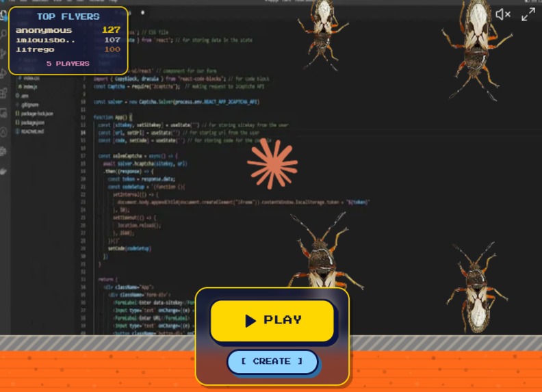The height and width of the screenshot is (392, 542).
Task: Unmute sound using the speaker icon
Action: click(502, 14)
